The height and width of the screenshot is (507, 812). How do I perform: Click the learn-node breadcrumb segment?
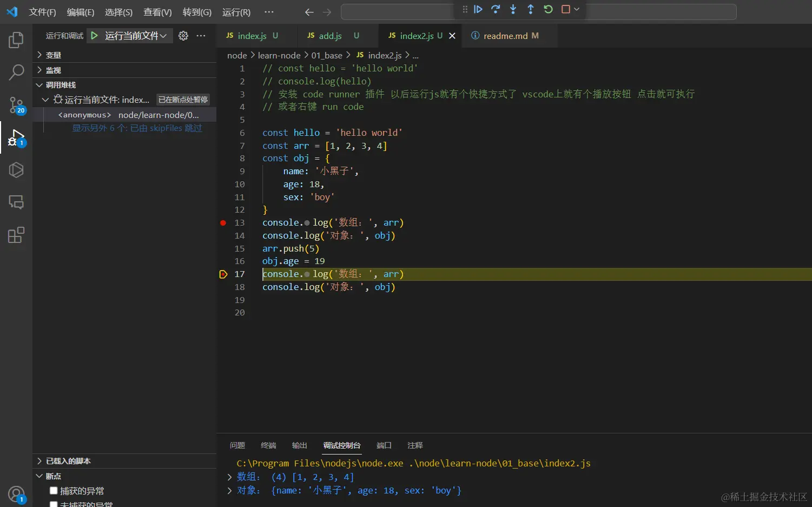(x=279, y=55)
